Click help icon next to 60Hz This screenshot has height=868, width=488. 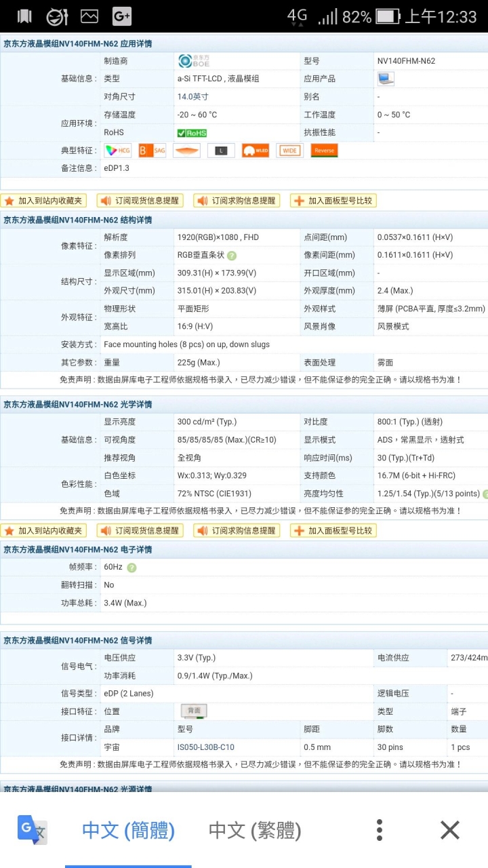[x=131, y=568]
